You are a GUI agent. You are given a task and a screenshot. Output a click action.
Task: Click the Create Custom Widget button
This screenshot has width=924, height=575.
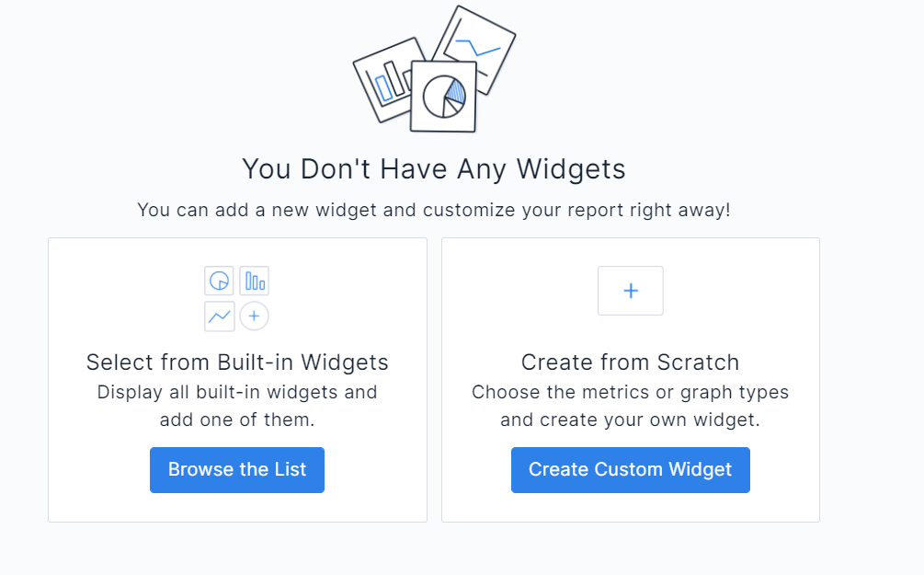[630, 469]
